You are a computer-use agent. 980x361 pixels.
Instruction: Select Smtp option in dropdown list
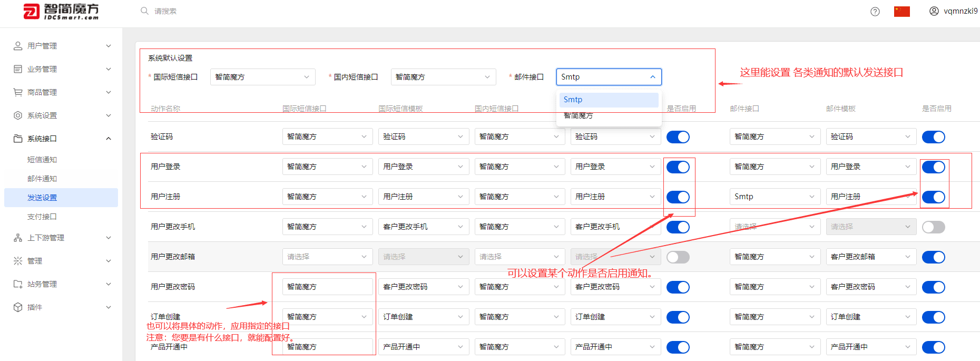609,100
